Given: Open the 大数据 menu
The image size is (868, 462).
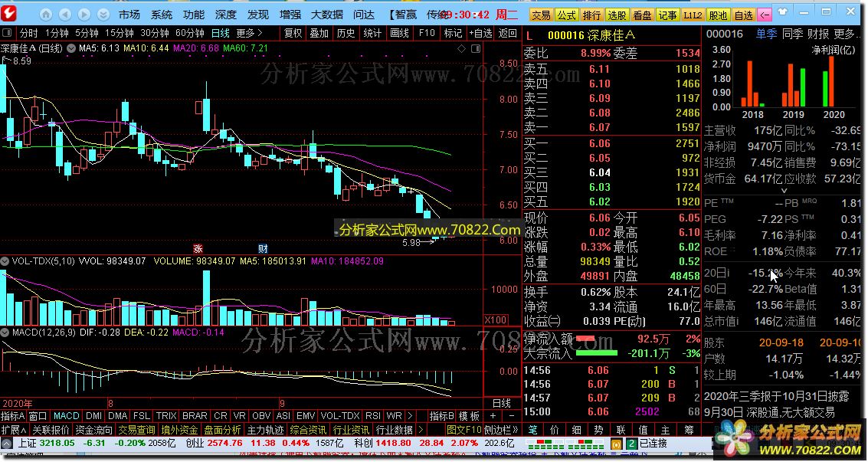Looking at the screenshot, I should click(326, 15).
